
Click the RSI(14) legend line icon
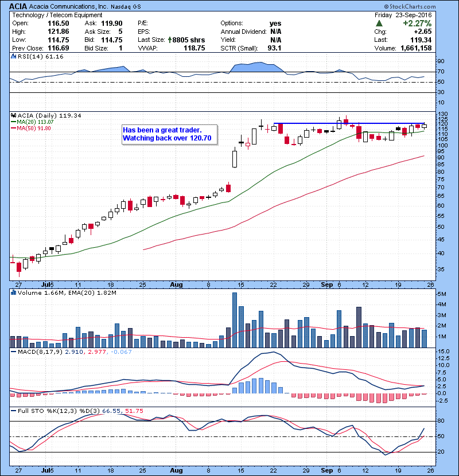14,57
